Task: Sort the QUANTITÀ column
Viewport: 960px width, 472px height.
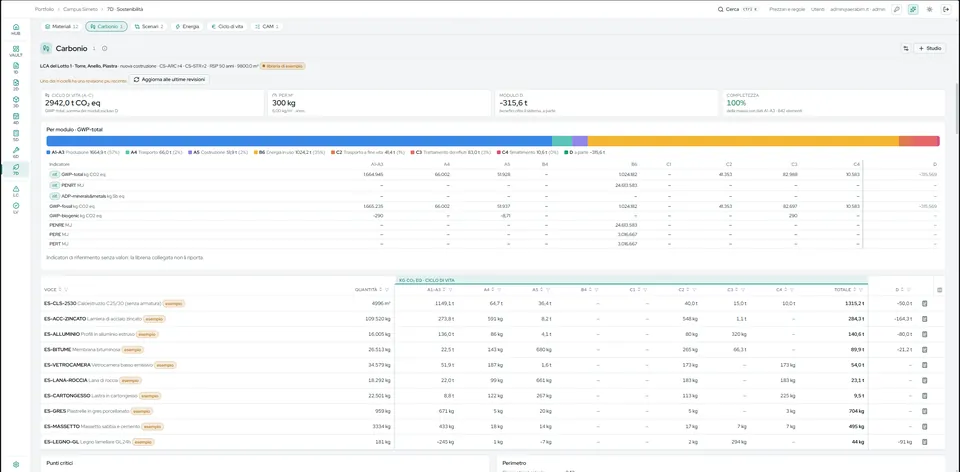Action: [381, 290]
